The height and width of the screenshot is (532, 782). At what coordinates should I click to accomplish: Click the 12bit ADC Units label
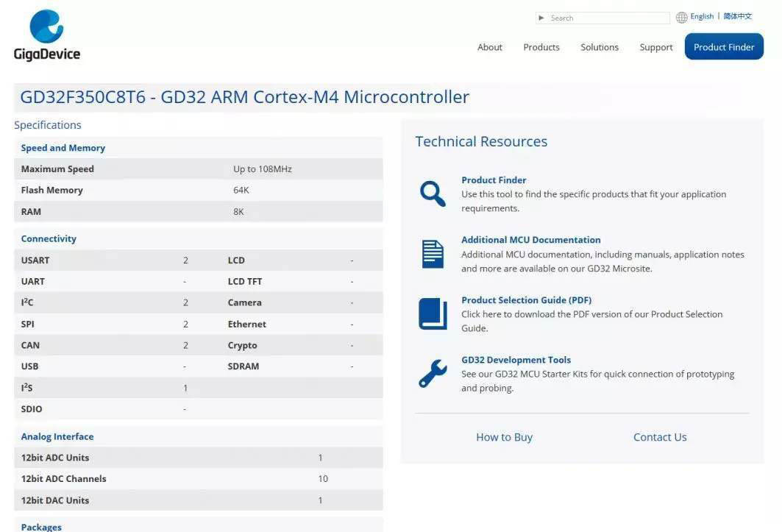click(55, 458)
